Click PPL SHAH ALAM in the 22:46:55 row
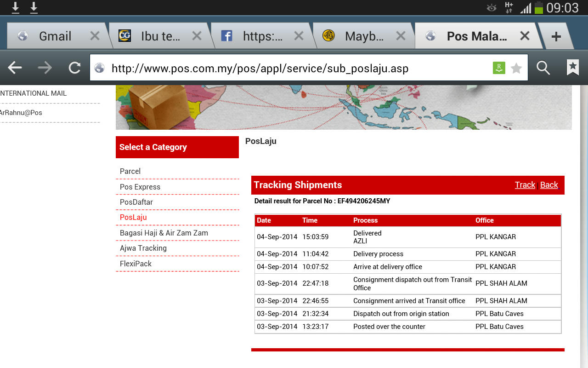The height and width of the screenshot is (368, 588). (x=501, y=301)
